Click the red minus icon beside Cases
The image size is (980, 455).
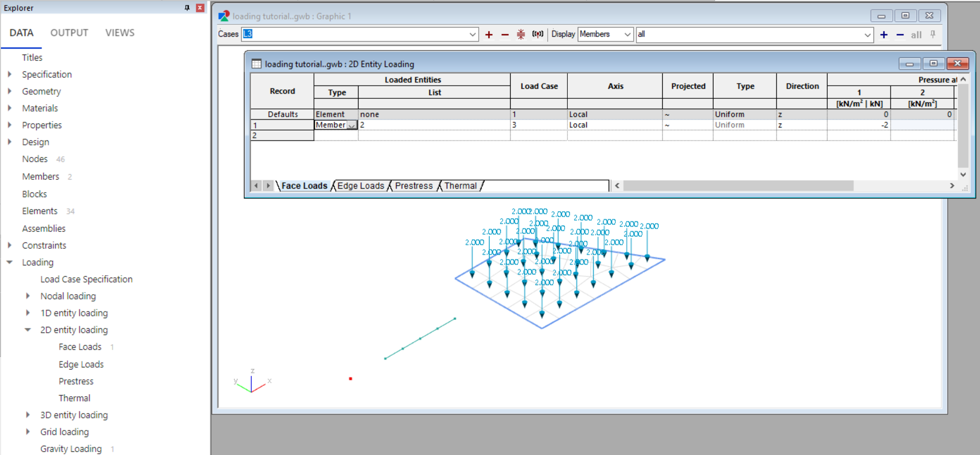[505, 35]
